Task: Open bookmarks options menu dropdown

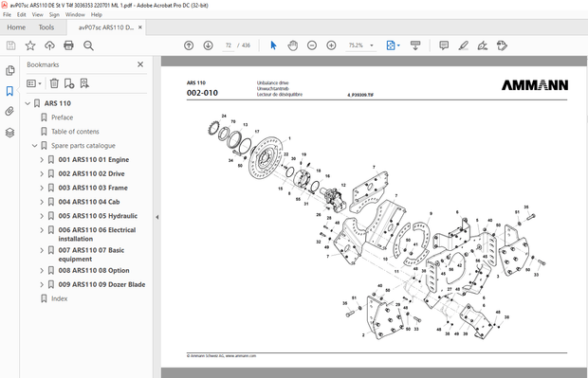Action: point(34,83)
